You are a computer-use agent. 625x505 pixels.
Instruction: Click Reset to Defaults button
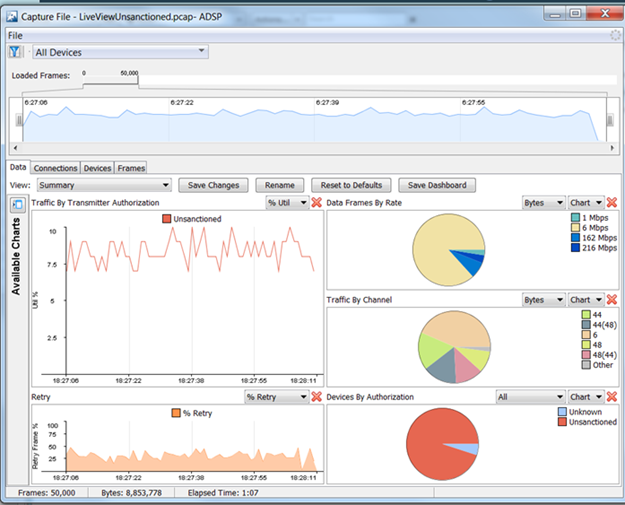(x=351, y=185)
